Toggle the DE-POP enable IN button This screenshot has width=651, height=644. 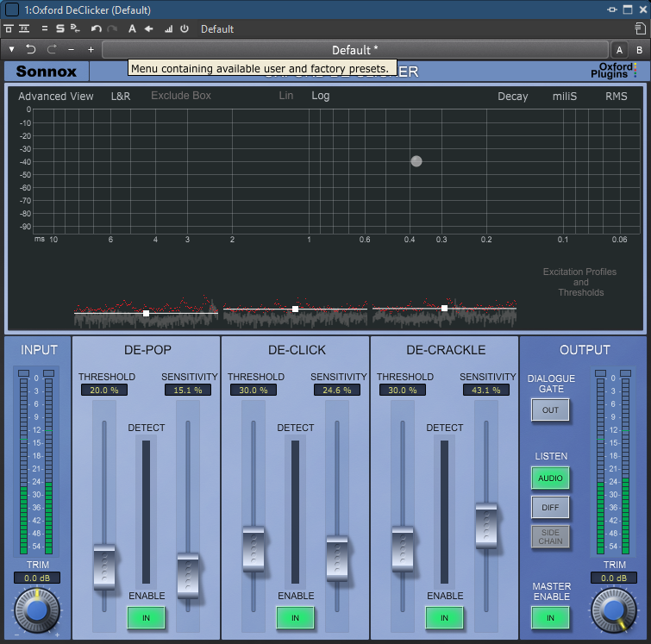[147, 617]
